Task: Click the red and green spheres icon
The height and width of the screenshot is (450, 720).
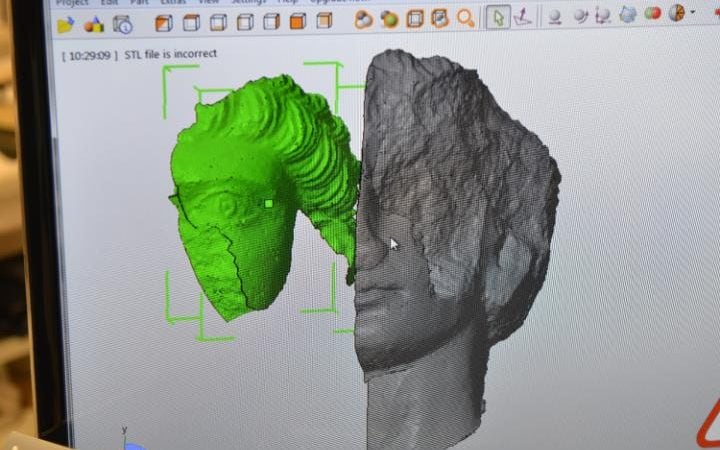Action: (652, 13)
